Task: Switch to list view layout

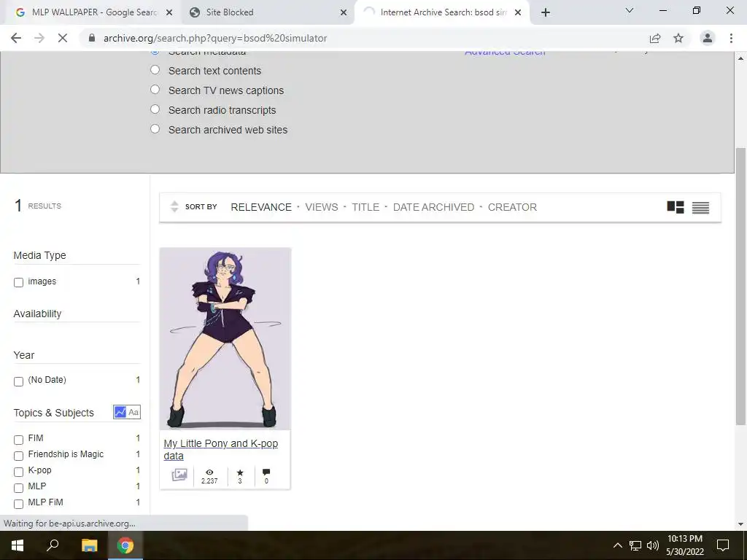Action: 701,207
